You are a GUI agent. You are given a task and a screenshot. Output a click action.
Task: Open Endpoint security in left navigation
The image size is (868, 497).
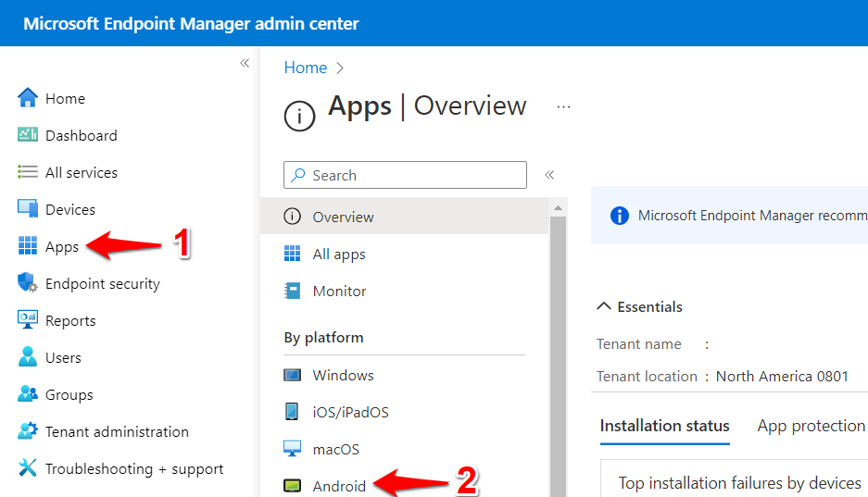(103, 283)
